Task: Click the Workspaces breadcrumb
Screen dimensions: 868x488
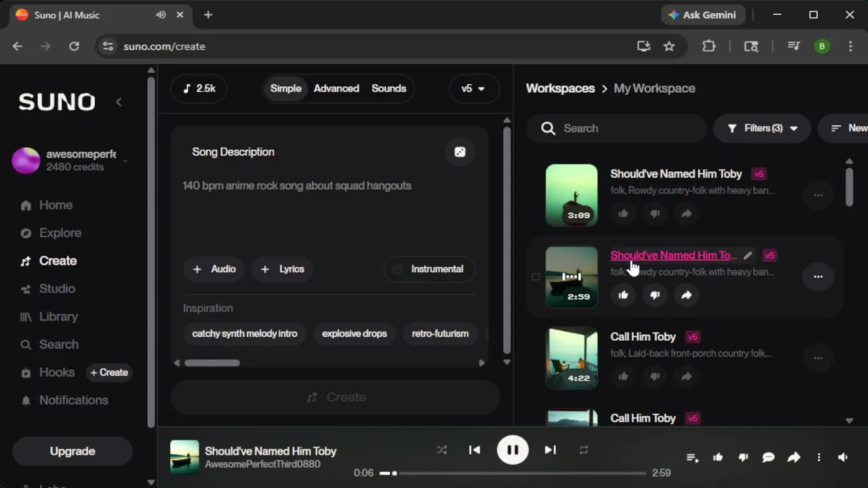Action: pyautogui.click(x=560, y=88)
